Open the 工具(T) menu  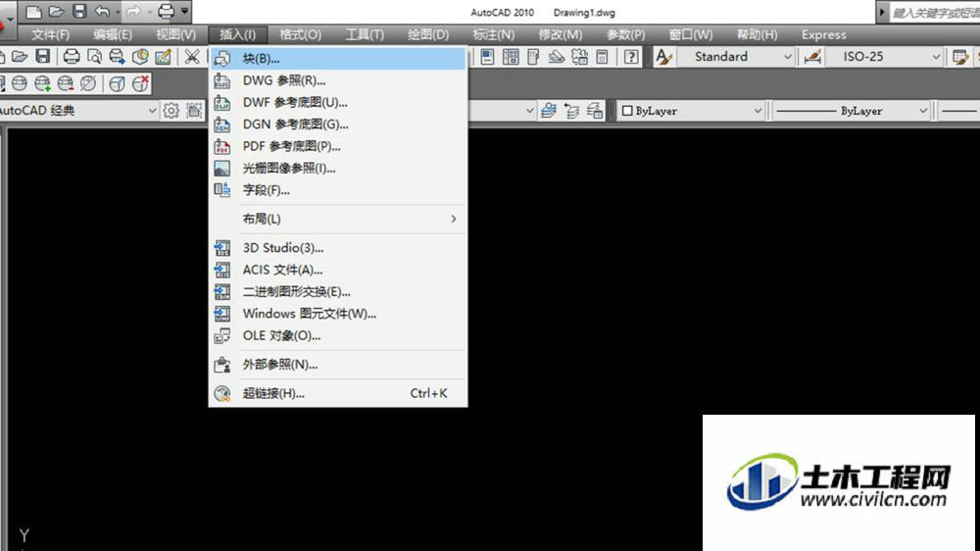click(365, 35)
